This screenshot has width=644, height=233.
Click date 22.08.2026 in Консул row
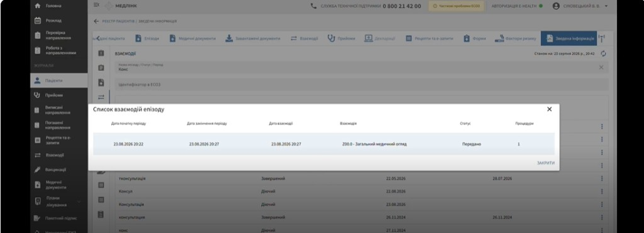coord(396,192)
